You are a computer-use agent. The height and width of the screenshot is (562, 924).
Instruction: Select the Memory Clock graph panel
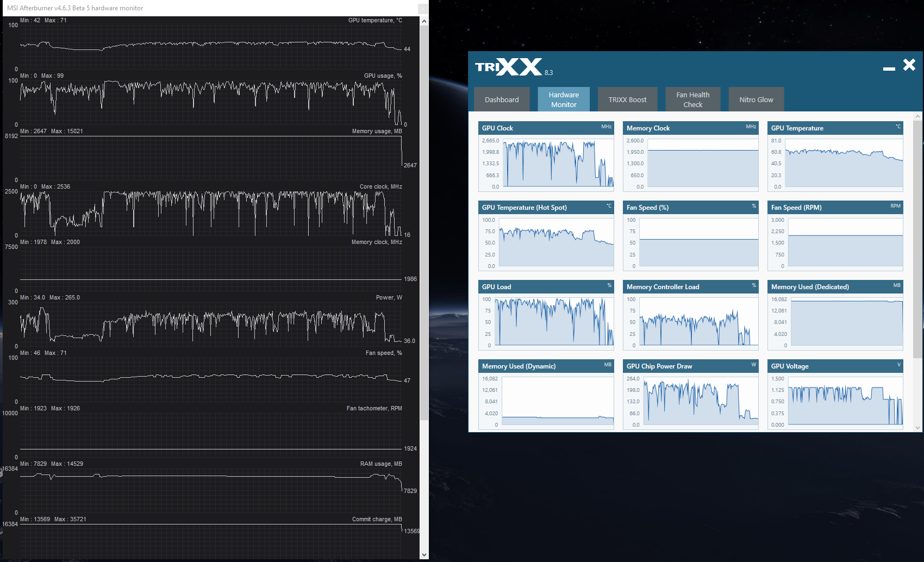point(691,157)
